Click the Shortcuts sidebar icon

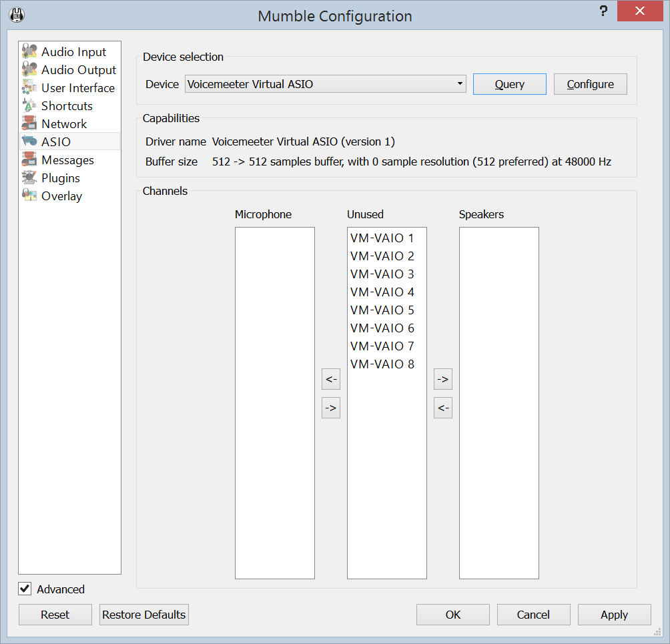coord(29,105)
